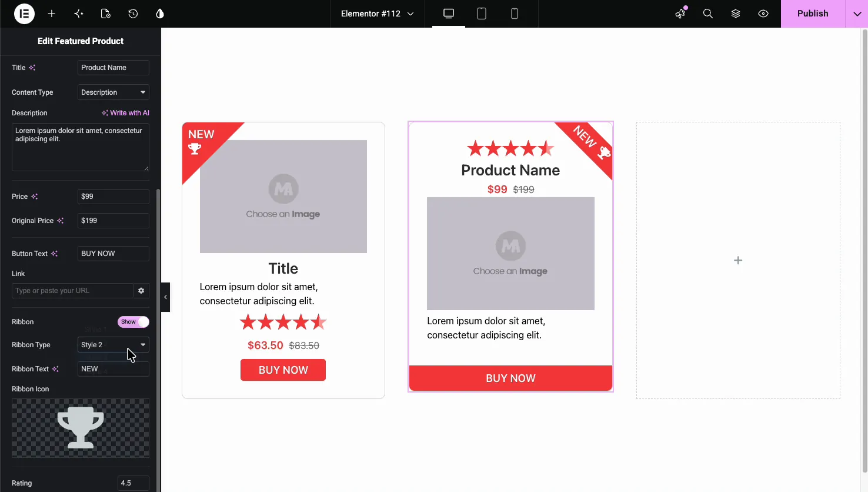
Task: Click the AI sparkle next to Ribbon Text
Action: tap(55, 369)
